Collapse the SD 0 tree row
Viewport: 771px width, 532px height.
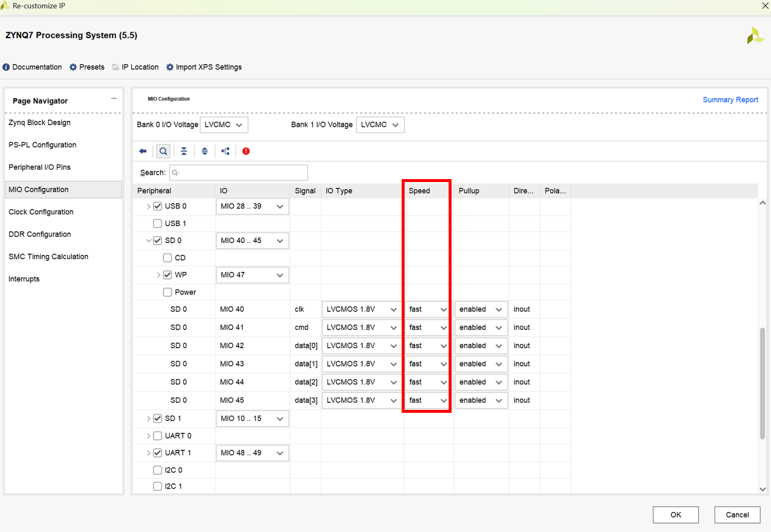point(148,240)
